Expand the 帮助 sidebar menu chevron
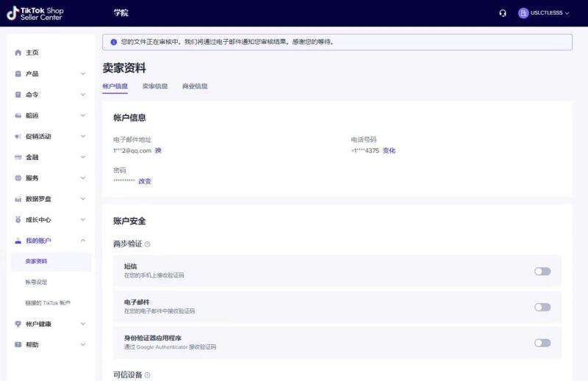The image size is (588, 381). click(x=83, y=344)
